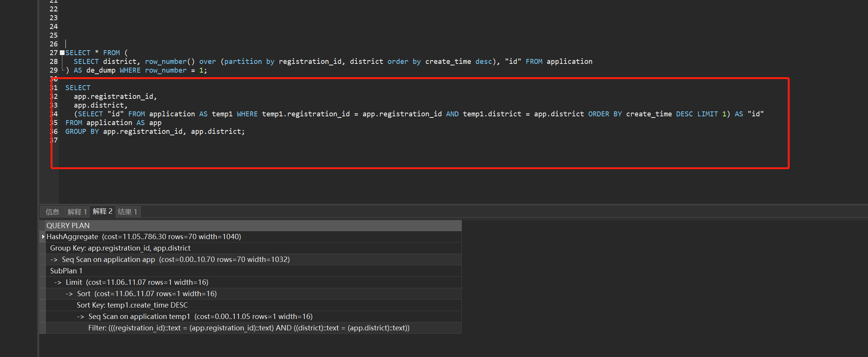Click the row indicator arrow beside HashAggregate
The height and width of the screenshot is (357, 868).
point(43,236)
